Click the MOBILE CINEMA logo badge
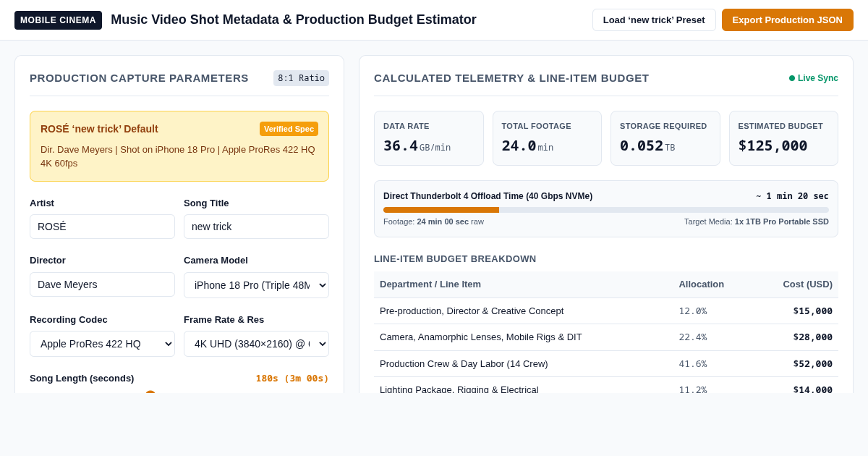This screenshot has height=456, width=868. [x=58, y=20]
